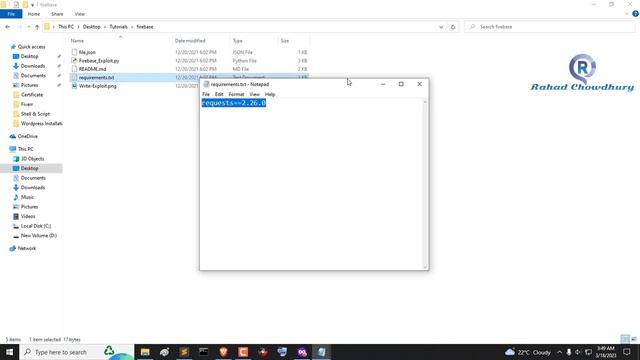Open Explorer Share ribbon tab
The width and height of the screenshot is (640, 360).
(57, 14)
